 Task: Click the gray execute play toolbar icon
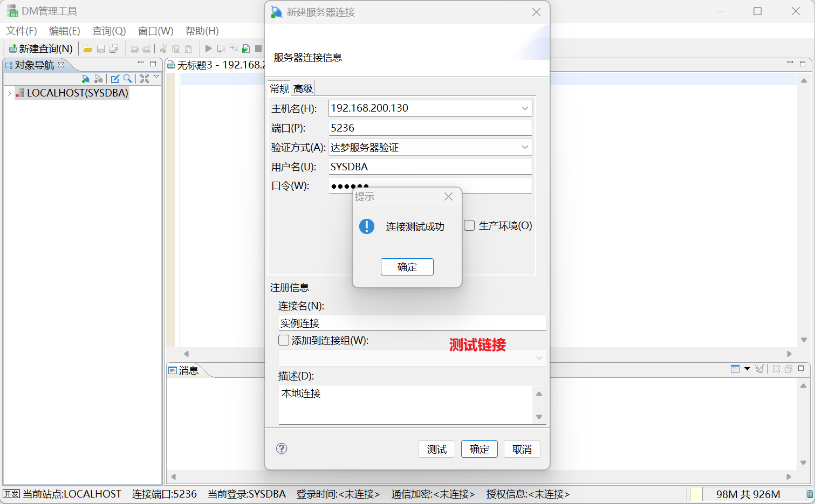point(209,49)
